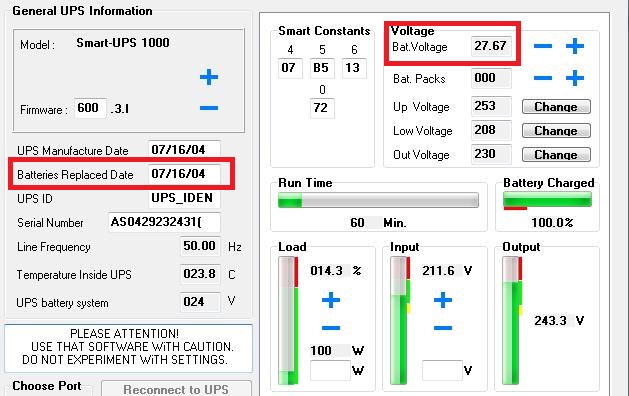Screen dimensions: 629x396
Task: Click the Bat.Voltage 27.67 field
Action: (x=491, y=46)
